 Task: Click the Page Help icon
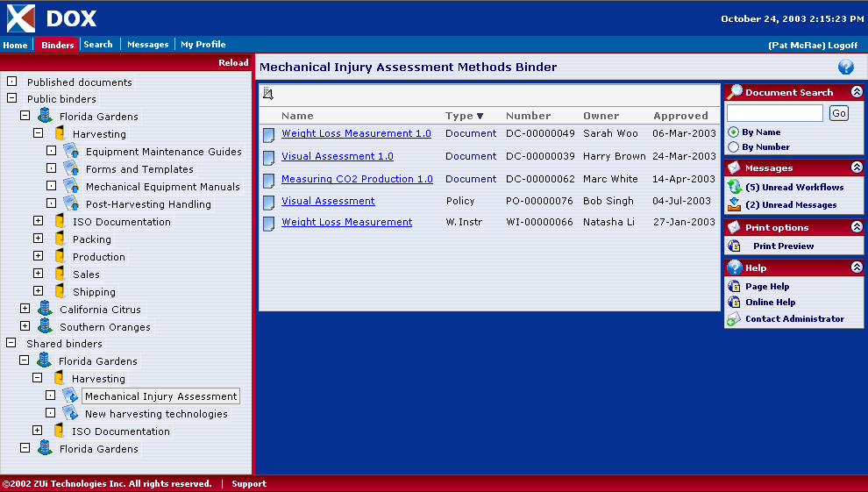click(x=734, y=286)
